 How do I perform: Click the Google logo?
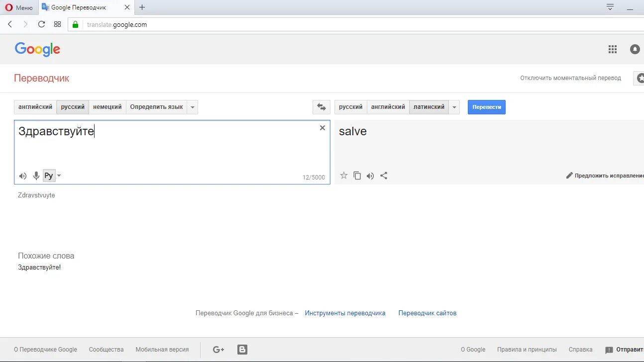37,49
